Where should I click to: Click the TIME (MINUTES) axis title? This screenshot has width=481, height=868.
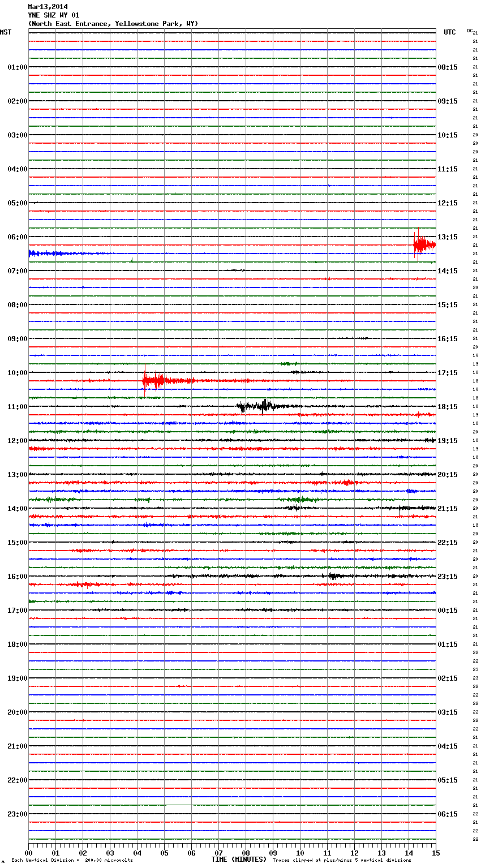pyautogui.click(x=239, y=860)
